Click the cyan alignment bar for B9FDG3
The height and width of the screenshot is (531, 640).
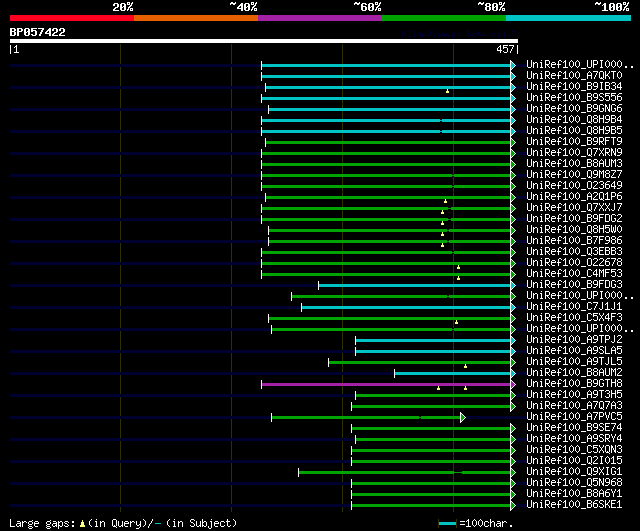click(415, 285)
